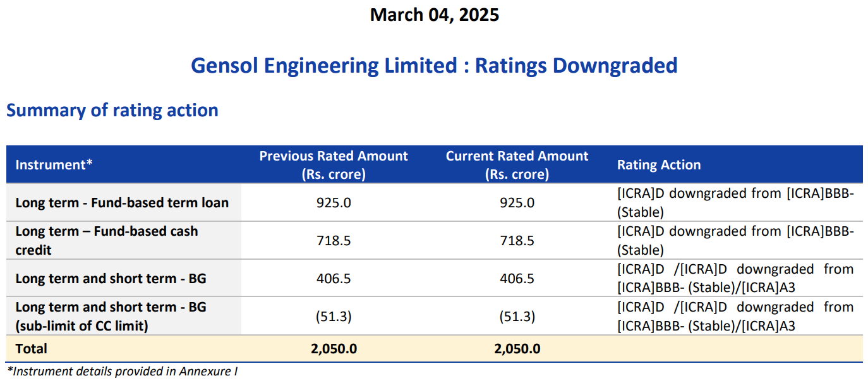The height and width of the screenshot is (383, 868).
Task: Select 'Long term – Fund-based cash credit' label
Action: click(x=107, y=241)
